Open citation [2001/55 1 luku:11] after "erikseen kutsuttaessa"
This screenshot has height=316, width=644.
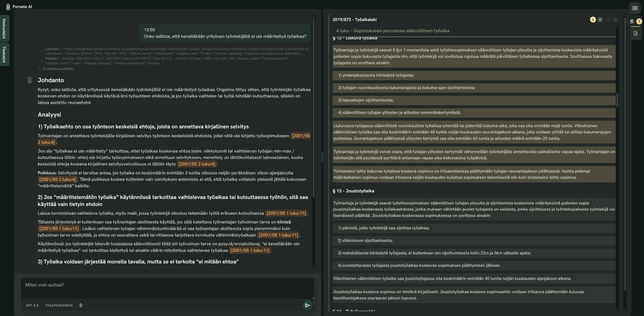[286, 213]
